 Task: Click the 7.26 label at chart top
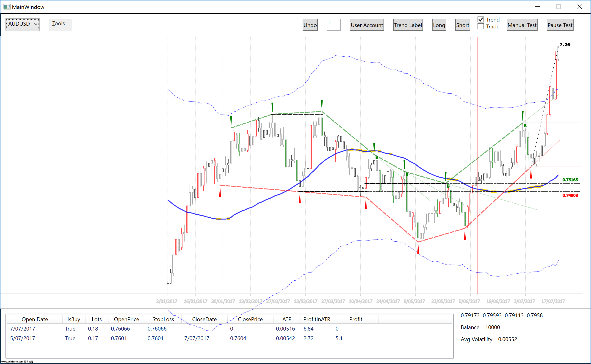click(x=565, y=44)
